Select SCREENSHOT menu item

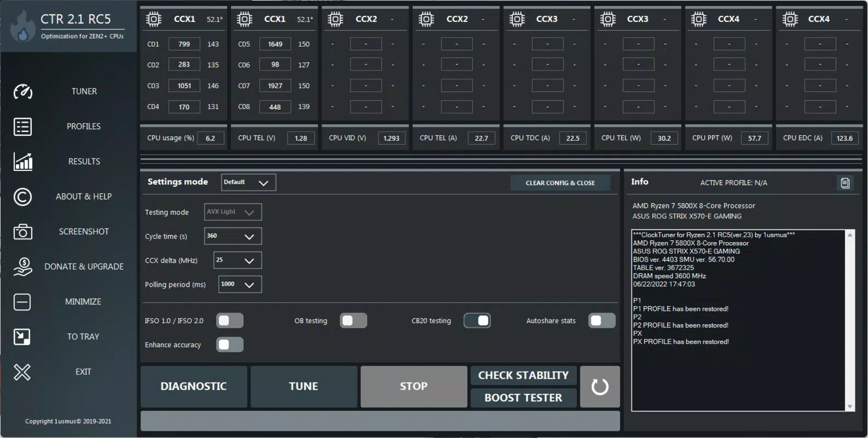[x=84, y=232]
